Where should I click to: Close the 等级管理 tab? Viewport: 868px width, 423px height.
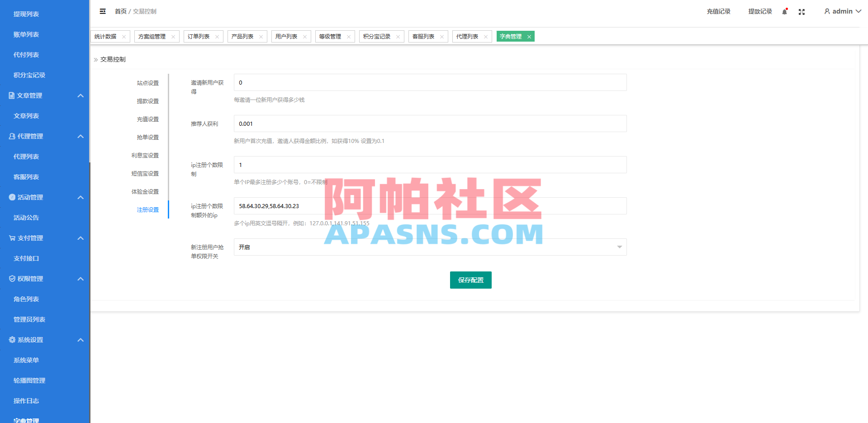point(349,37)
